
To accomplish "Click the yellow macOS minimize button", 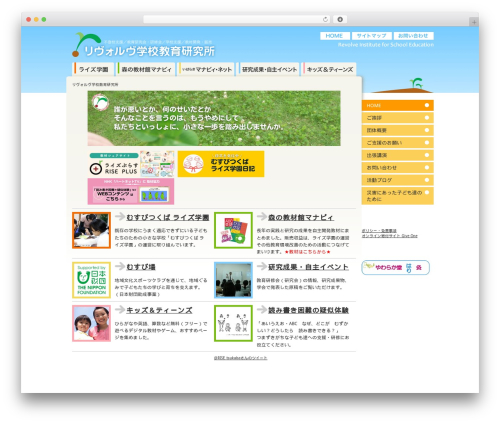I will pos(36,19).
